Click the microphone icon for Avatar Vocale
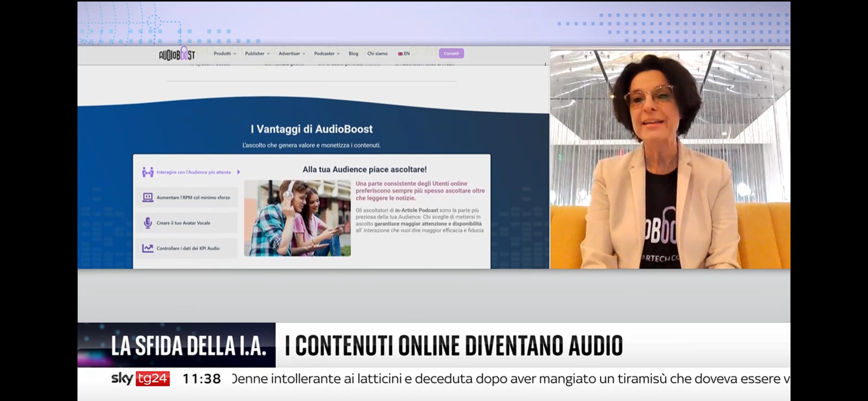The image size is (868, 401). pos(148,223)
